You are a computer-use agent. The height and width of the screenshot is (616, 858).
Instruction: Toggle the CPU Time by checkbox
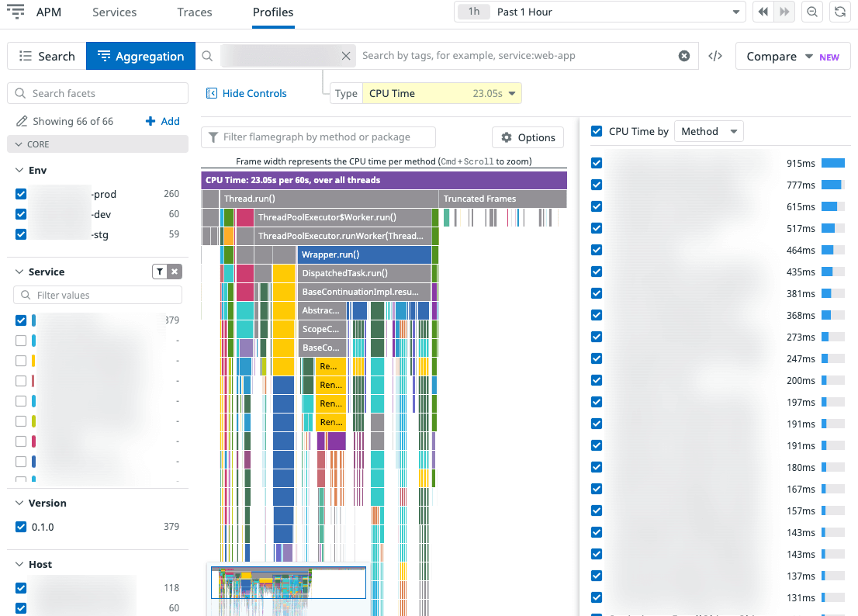pyautogui.click(x=597, y=131)
